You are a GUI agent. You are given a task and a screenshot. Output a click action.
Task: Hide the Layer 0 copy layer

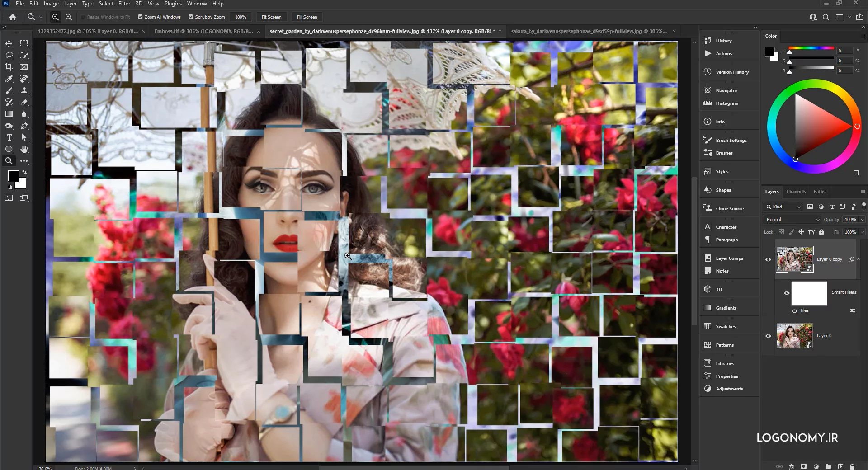[768, 259]
